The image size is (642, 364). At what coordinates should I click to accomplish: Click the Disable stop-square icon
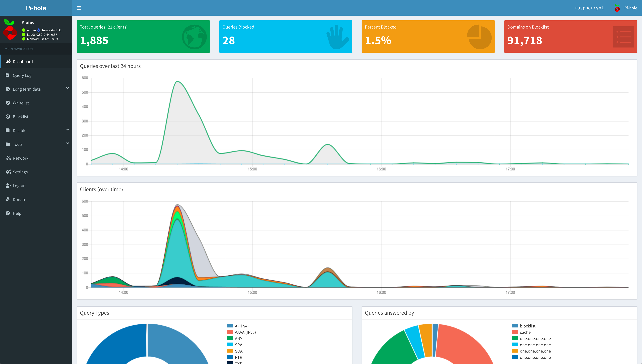point(8,130)
